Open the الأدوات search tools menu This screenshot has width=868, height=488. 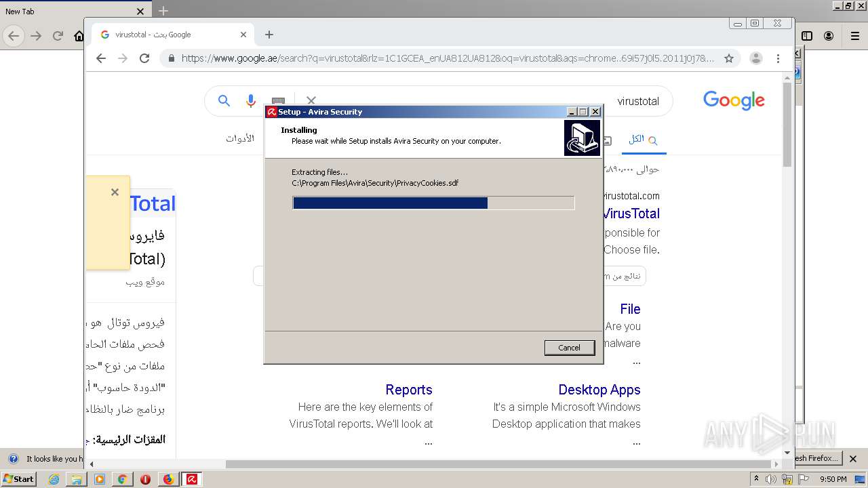240,138
